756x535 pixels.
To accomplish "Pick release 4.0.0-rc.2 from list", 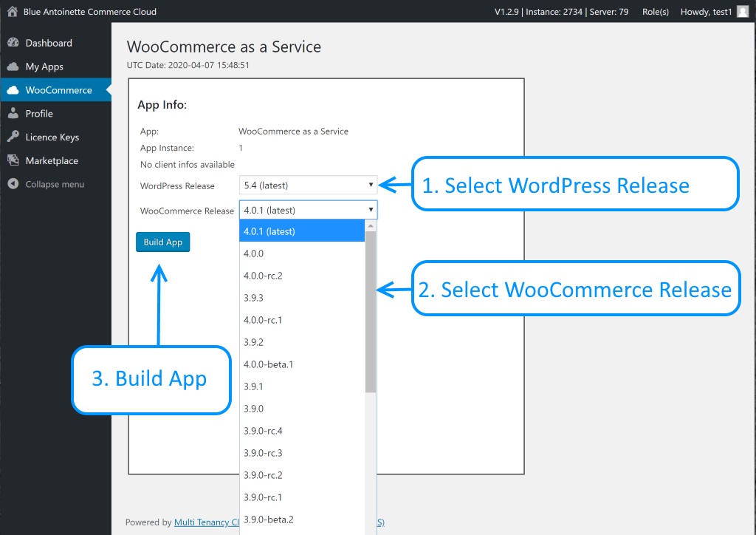I will 302,276.
